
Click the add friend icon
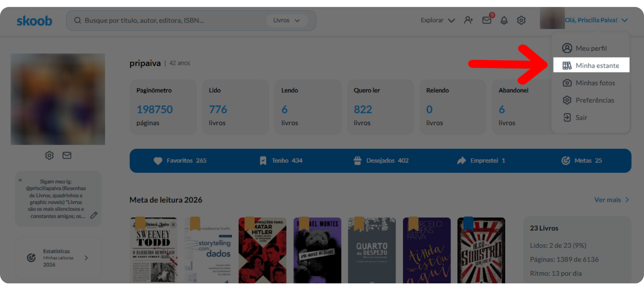[x=468, y=20]
